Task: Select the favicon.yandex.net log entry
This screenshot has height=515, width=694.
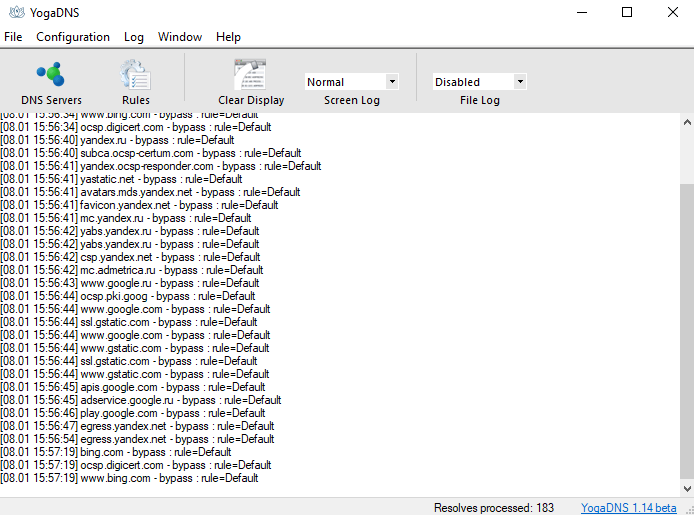Action: (139, 205)
